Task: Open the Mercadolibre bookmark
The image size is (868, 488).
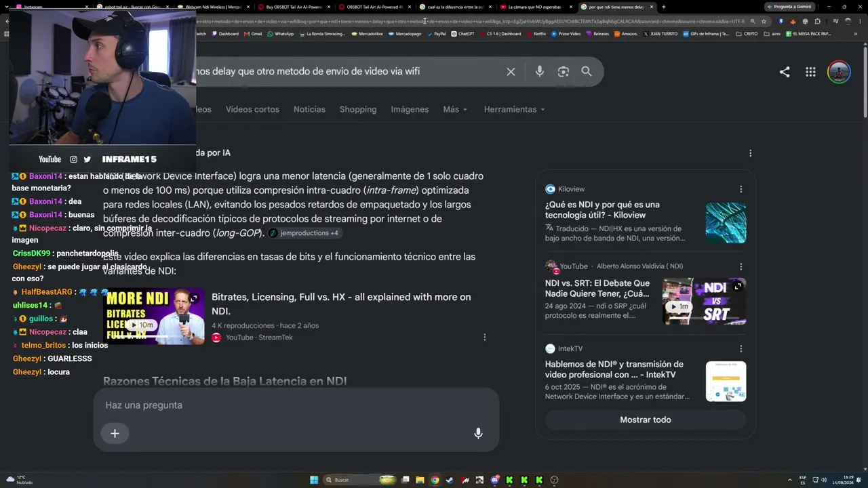Action: tap(368, 34)
